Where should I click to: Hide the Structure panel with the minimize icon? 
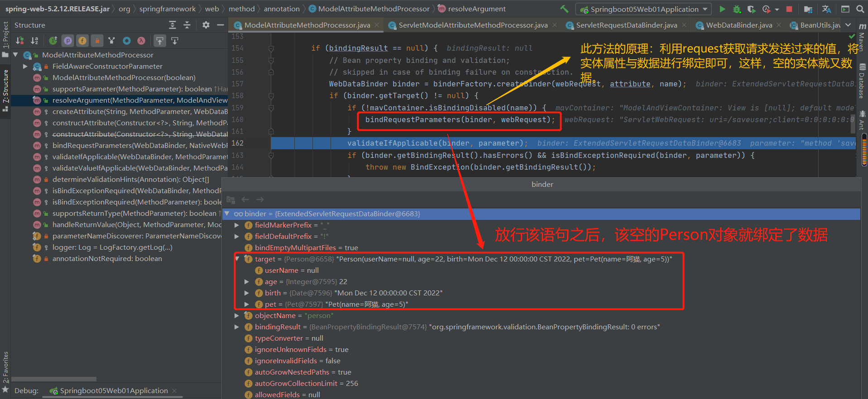[x=221, y=25]
